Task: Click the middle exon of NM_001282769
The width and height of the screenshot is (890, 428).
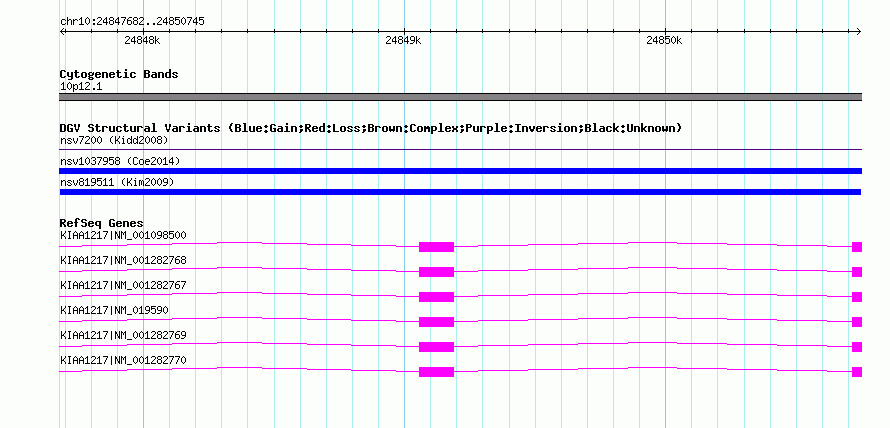Action: click(x=436, y=347)
